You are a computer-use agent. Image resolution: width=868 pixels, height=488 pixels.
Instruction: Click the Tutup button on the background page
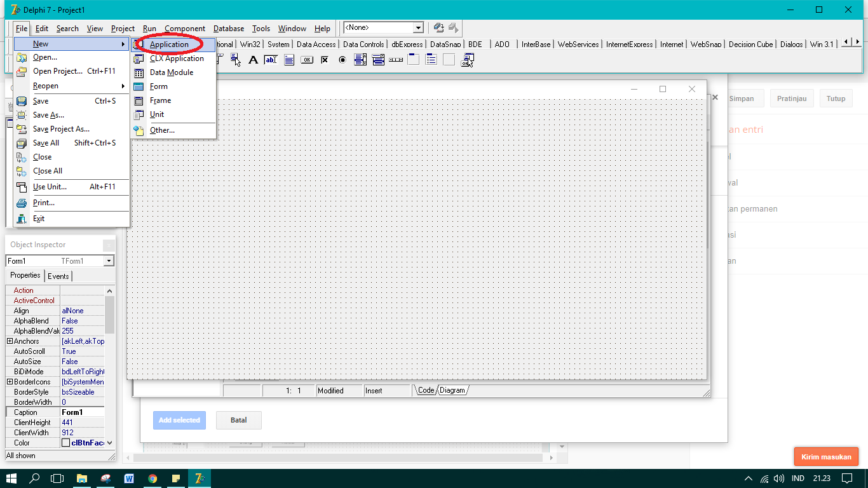[836, 98]
